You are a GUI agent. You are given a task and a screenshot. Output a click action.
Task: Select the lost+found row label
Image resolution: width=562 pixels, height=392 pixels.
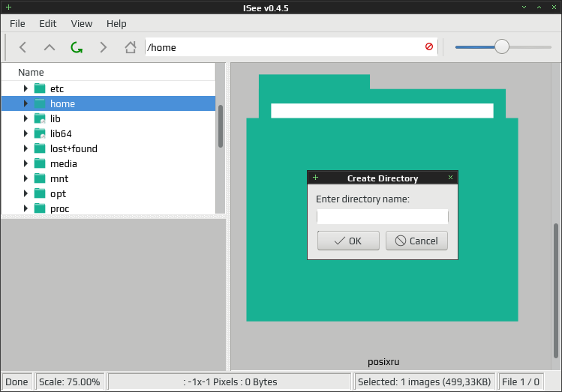[x=74, y=148]
